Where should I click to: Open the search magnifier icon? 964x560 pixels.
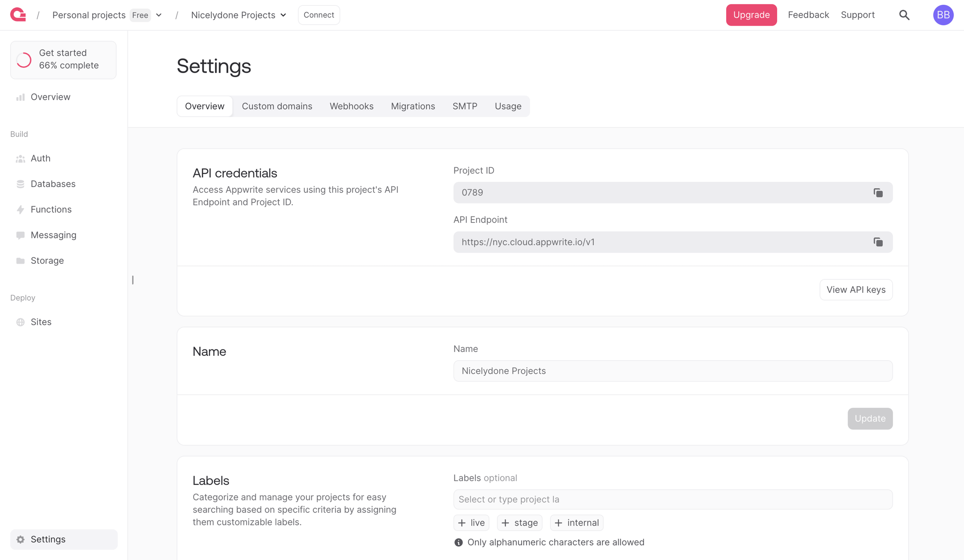click(904, 15)
